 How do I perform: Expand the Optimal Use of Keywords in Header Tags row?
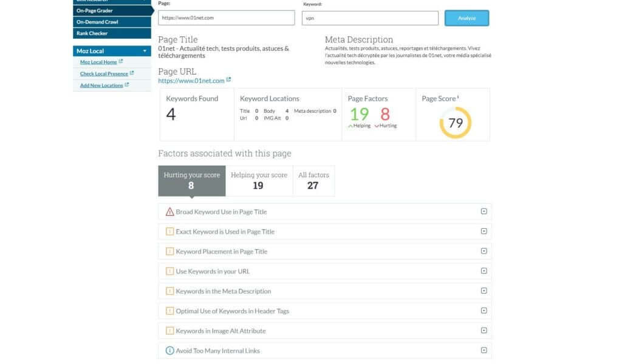pos(484,311)
